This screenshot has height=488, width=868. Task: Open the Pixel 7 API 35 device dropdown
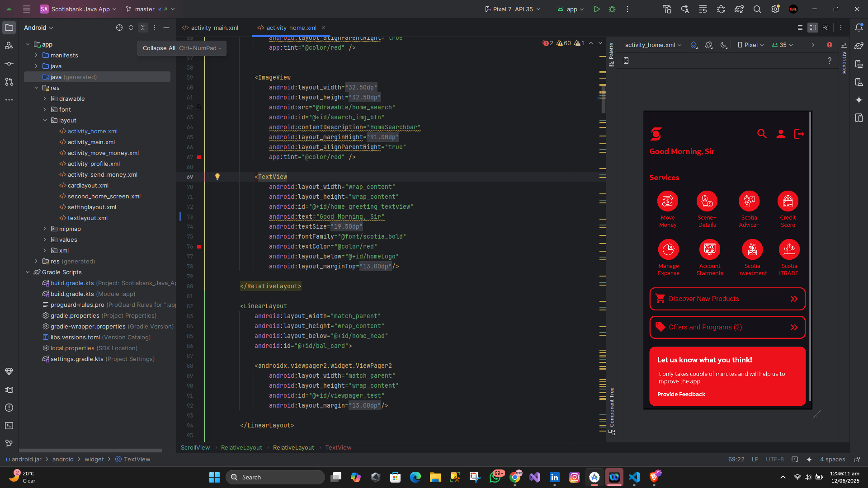coord(513,9)
